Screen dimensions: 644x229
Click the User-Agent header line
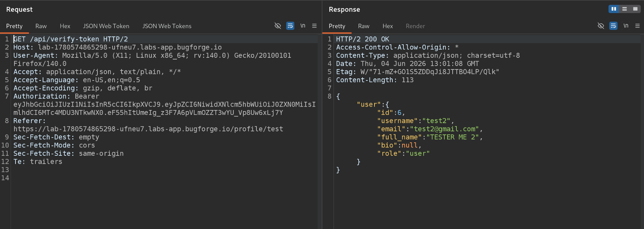point(152,56)
